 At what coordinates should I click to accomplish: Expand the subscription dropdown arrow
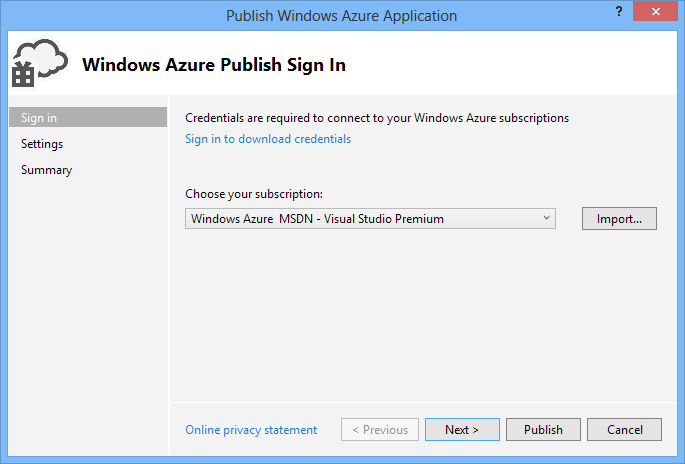pyautogui.click(x=546, y=218)
